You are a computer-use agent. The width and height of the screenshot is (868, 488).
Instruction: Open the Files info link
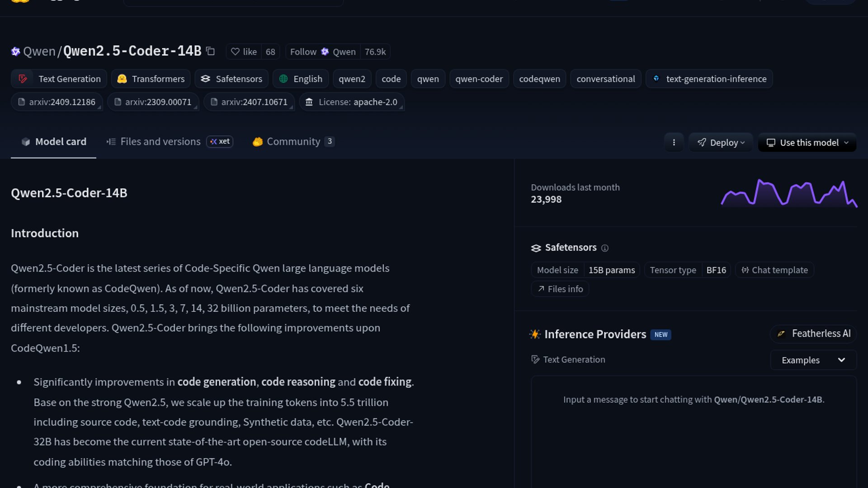click(x=560, y=289)
